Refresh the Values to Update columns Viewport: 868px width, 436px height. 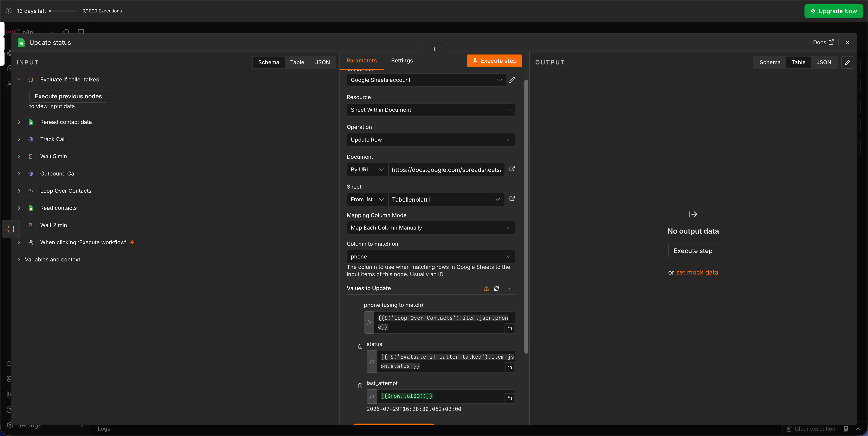[496, 288]
